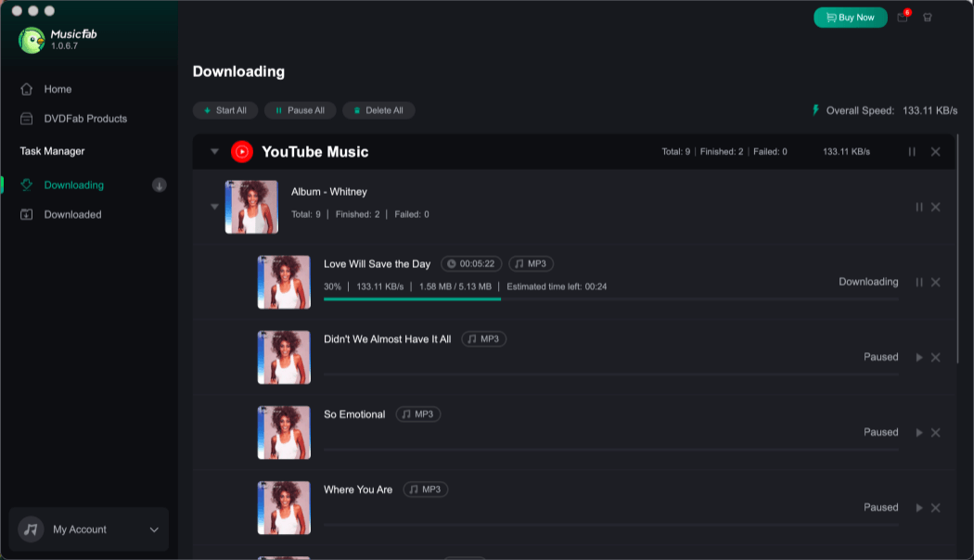Delete all download tasks
The width and height of the screenshot is (974, 560).
378,110
